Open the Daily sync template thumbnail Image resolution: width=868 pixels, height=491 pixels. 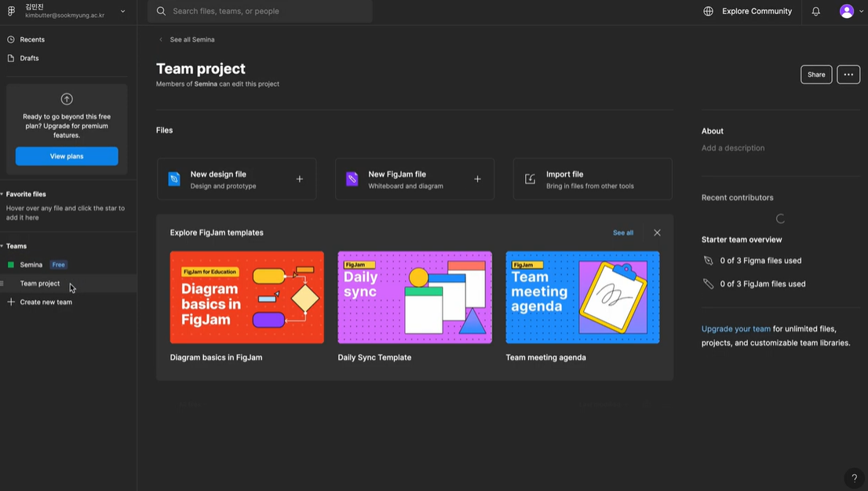(414, 297)
